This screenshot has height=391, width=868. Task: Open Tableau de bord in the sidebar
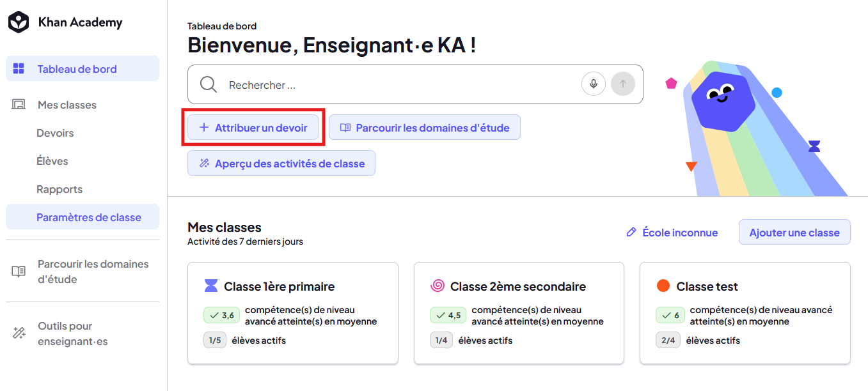click(x=83, y=69)
